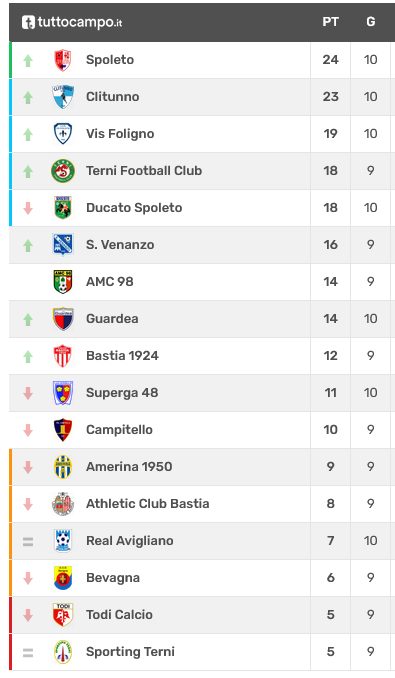395x678 pixels.
Task: Click the Spoleto team crest
Action: 63,60
